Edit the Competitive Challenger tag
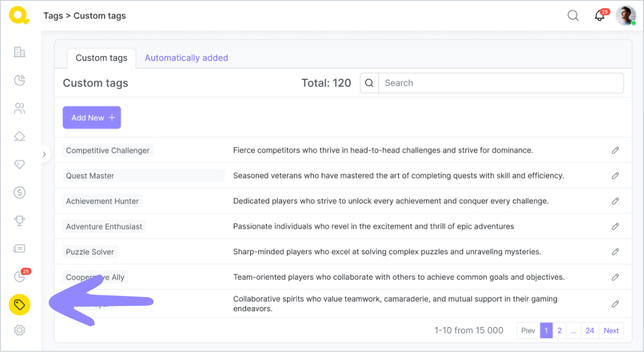644x352 pixels. click(615, 150)
